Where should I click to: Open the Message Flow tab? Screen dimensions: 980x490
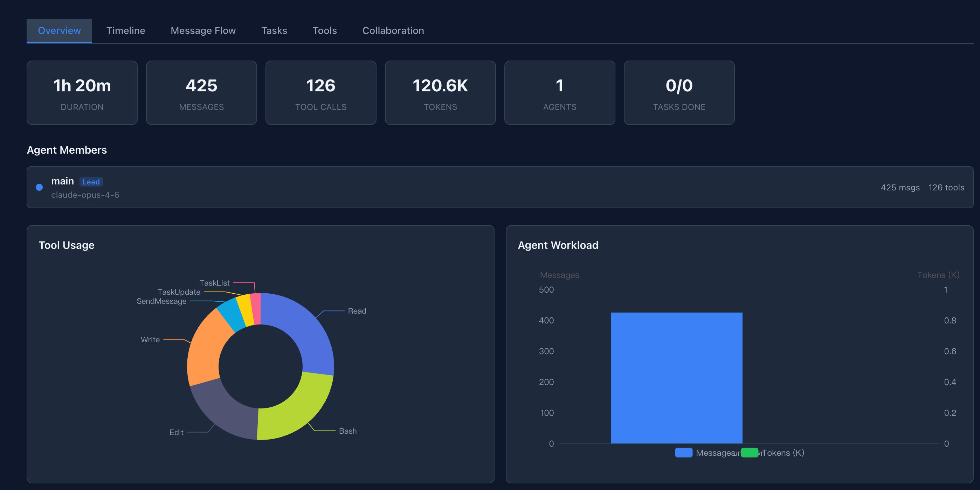tap(203, 30)
